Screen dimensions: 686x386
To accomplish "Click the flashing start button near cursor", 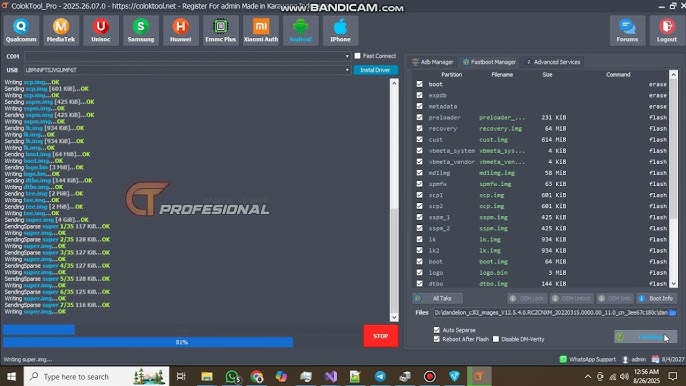I will coord(645,337).
